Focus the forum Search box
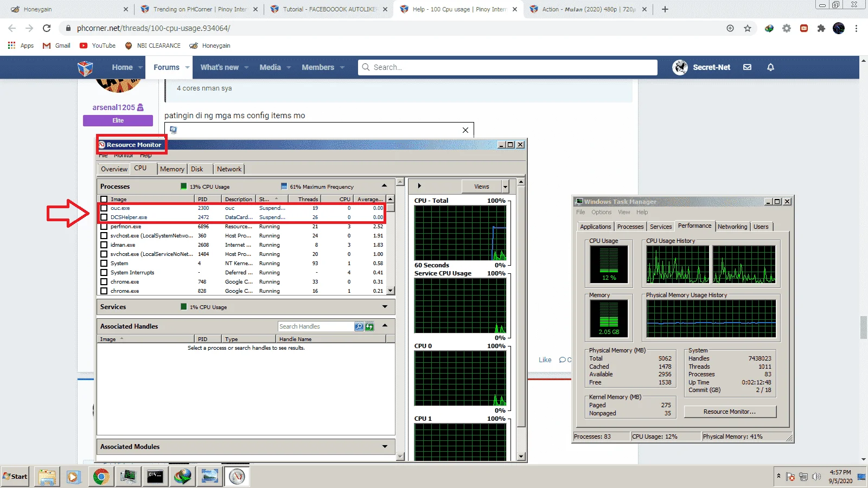This screenshot has height=488, width=868. pyautogui.click(x=508, y=67)
